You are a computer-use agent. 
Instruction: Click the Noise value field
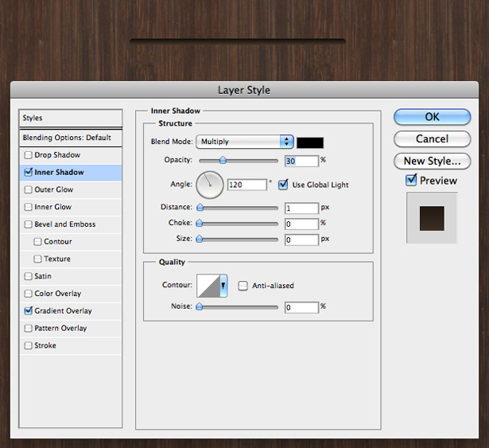pos(301,307)
